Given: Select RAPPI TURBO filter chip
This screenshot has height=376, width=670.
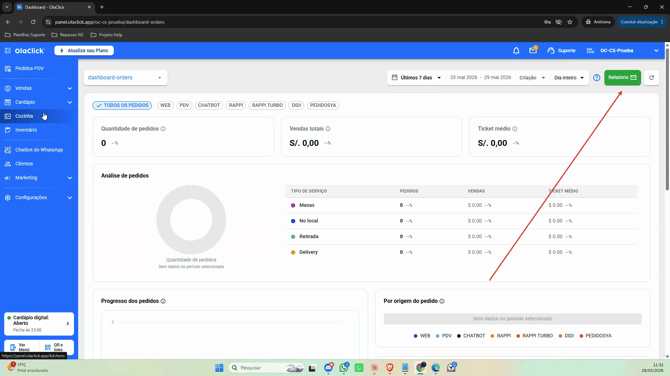Looking at the screenshot, I should point(267,105).
